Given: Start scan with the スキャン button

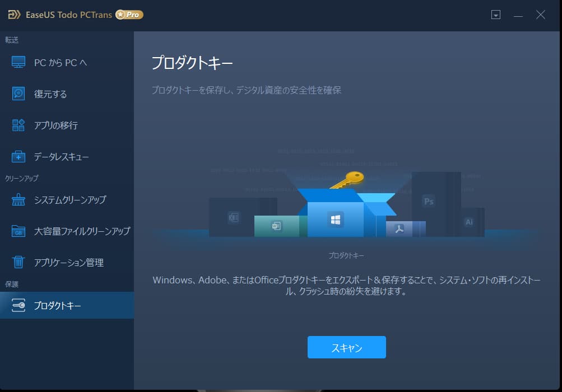Looking at the screenshot, I should [x=347, y=347].
